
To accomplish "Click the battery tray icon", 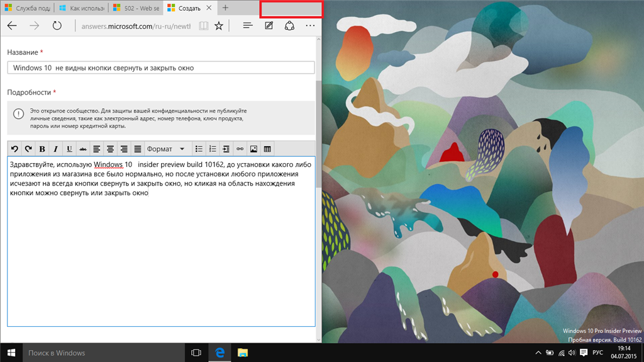I will point(550,353).
